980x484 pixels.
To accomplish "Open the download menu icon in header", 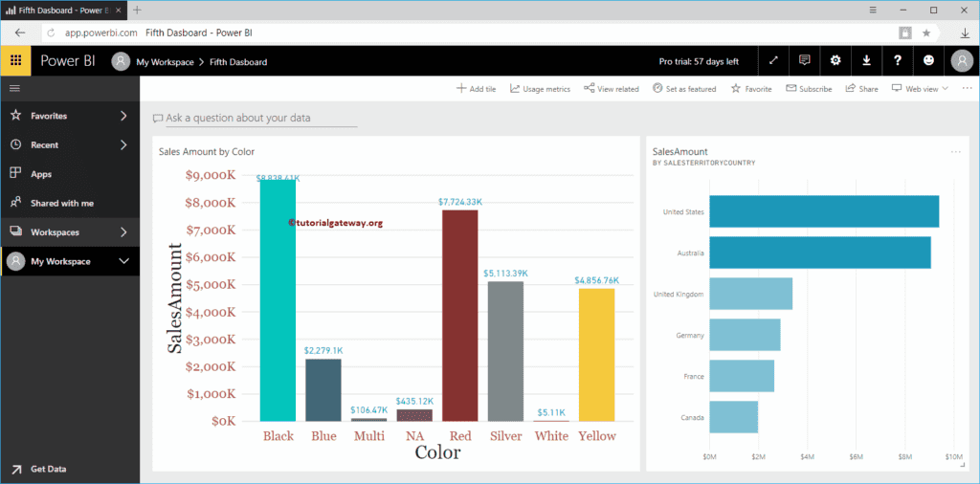I will click(866, 60).
